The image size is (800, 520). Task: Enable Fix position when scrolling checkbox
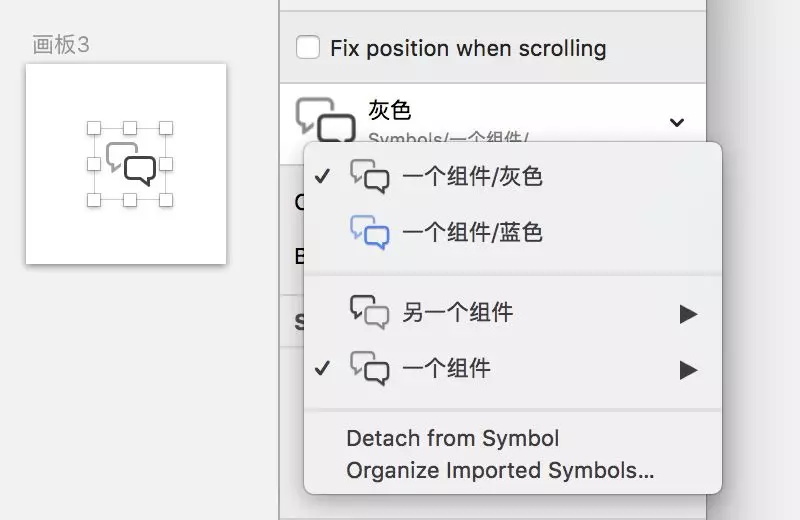pos(308,47)
